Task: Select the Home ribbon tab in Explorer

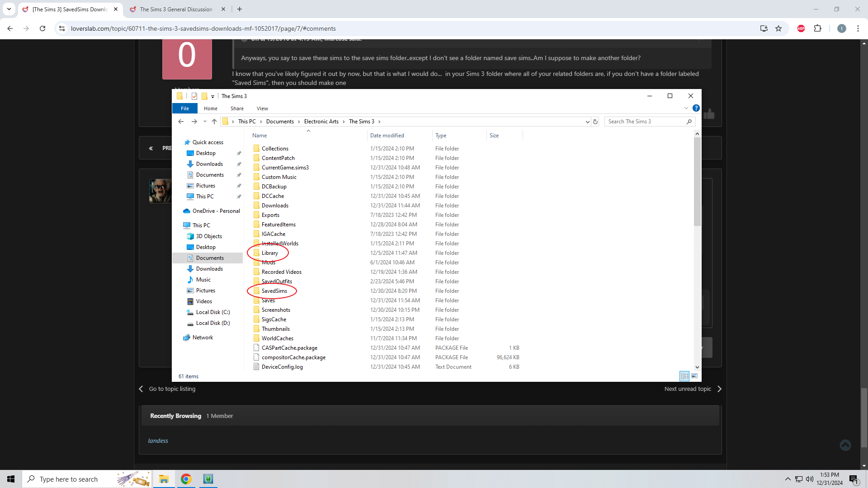Action: pyautogui.click(x=211, y=108)
